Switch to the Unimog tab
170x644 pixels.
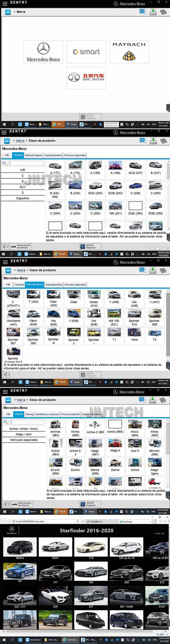click(x=30, y=414)
